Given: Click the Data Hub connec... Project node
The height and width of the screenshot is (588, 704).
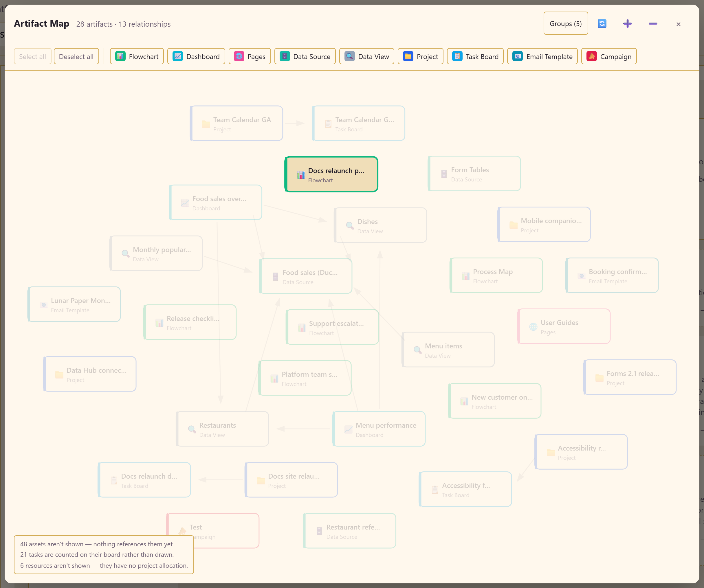Looking at the screenshot, I should tap(90, 374).
